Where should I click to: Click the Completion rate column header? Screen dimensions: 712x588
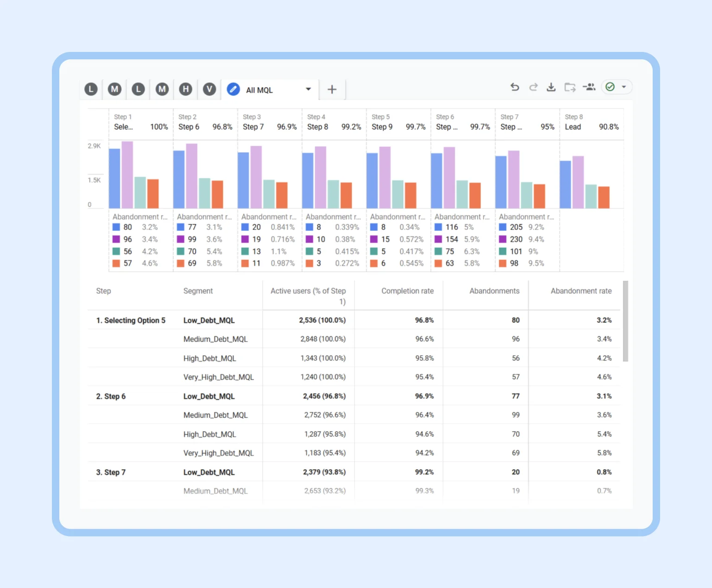tap(407, 291)
